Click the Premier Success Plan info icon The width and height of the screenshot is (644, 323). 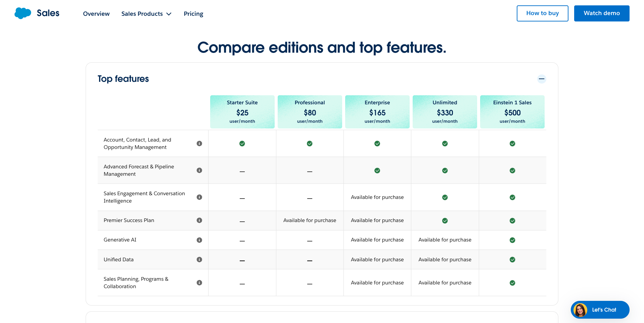tap(199, 220)
